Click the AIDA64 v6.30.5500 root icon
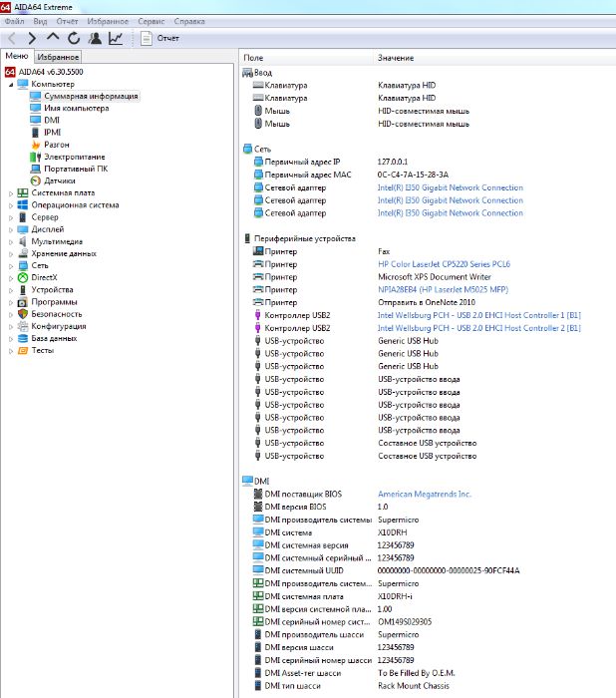Screen dimensions: 616x698 [10, 72]
